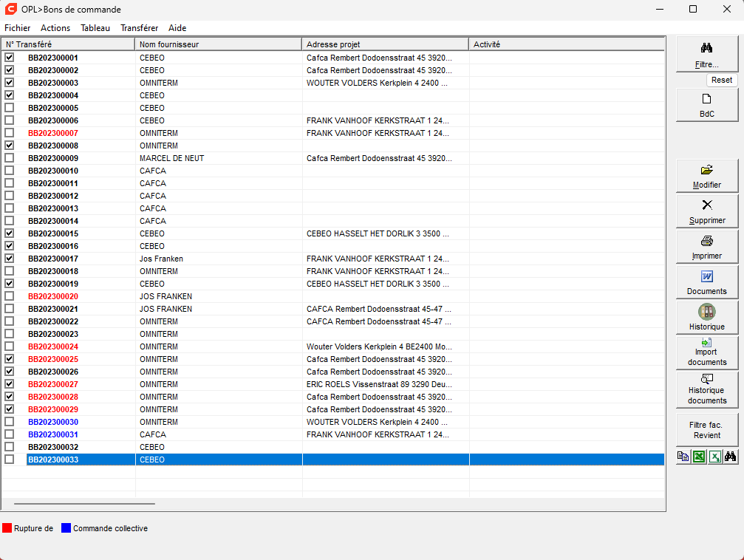Uncheck transferred box for BB202300001
This screenshot has width=744, height=560.
point(10,58)
